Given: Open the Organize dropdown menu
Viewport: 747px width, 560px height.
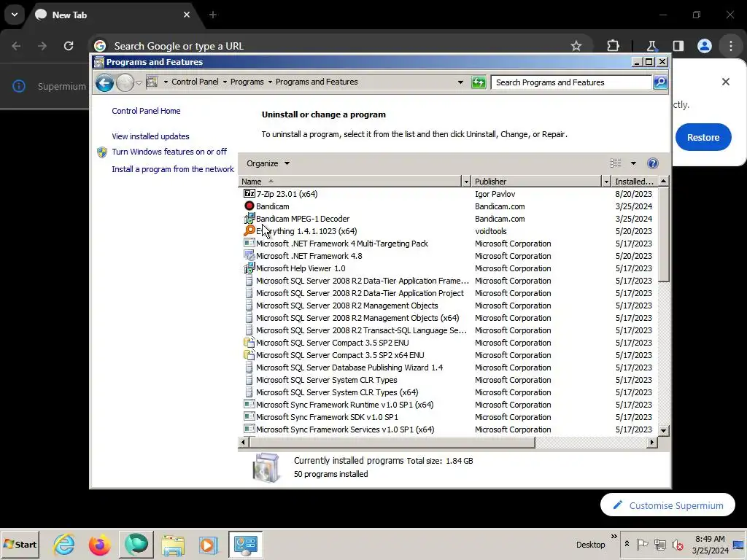Looking at the screenshot, I should click(268, 163).
